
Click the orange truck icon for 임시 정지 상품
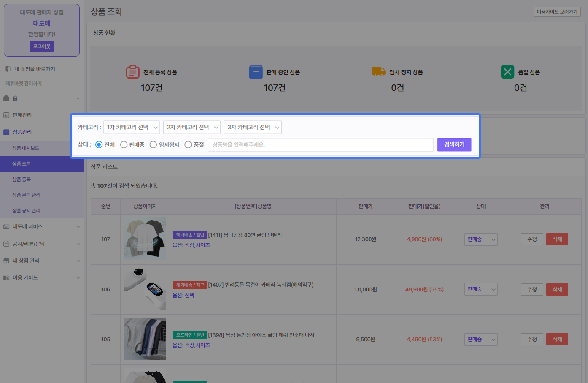[x=378, y=72]
